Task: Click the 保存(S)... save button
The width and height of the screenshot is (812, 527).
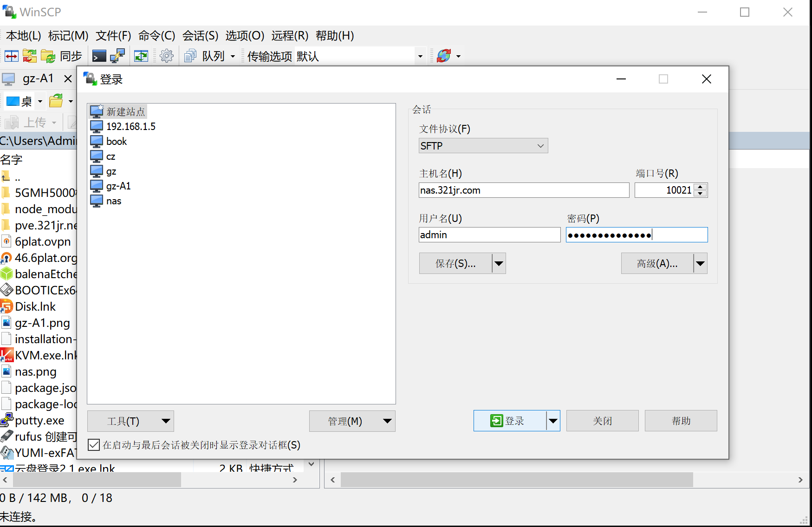Action: 455,263
